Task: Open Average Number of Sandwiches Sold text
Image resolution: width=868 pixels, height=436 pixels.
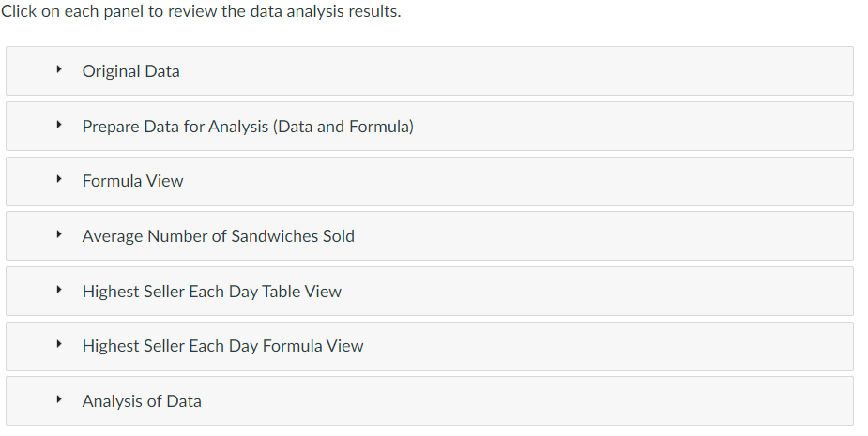Action: click(218, 236)
